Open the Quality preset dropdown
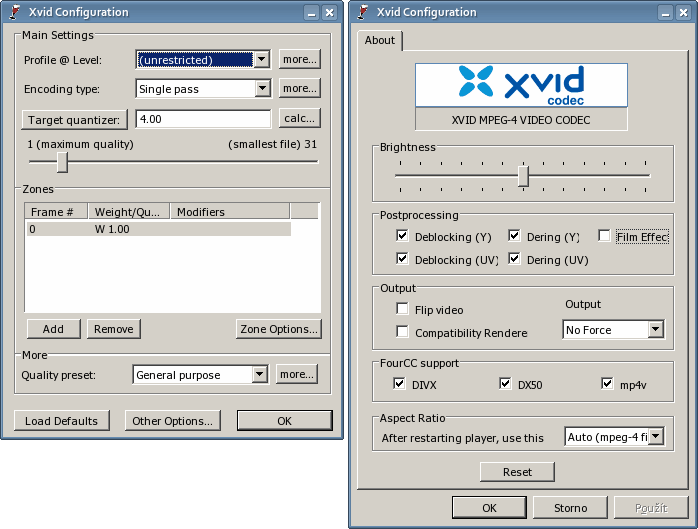 [260, 374]
